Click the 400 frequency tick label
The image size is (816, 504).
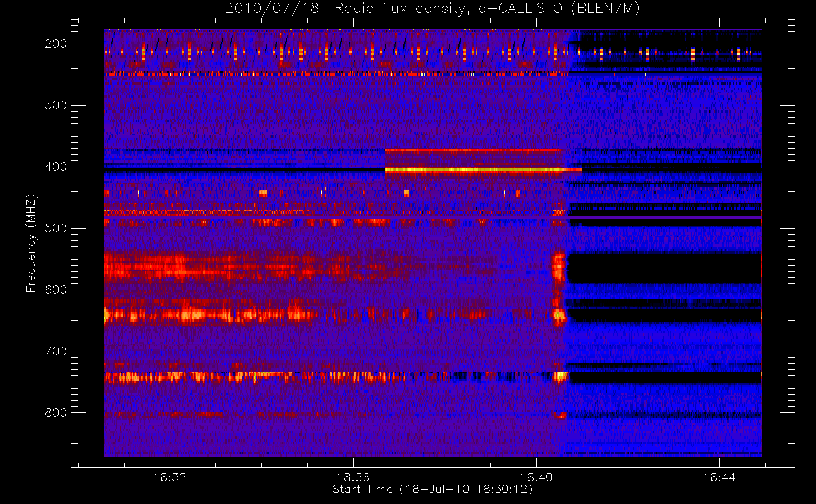[x=56, y=167]
